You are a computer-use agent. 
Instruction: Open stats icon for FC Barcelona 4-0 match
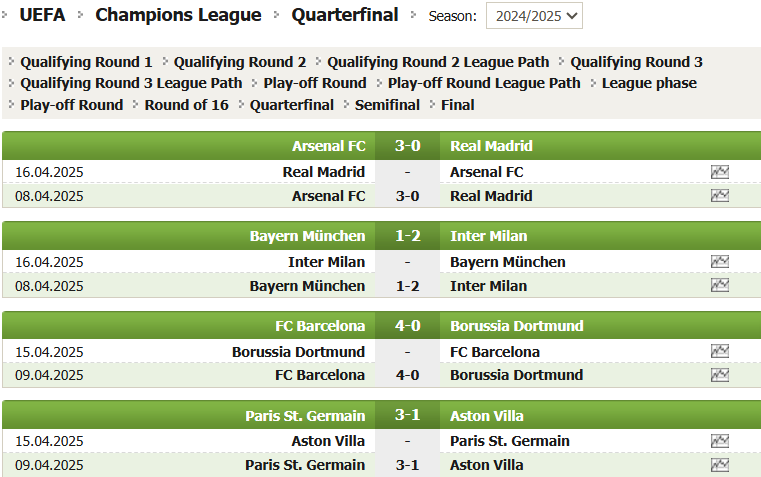(720, 375)
